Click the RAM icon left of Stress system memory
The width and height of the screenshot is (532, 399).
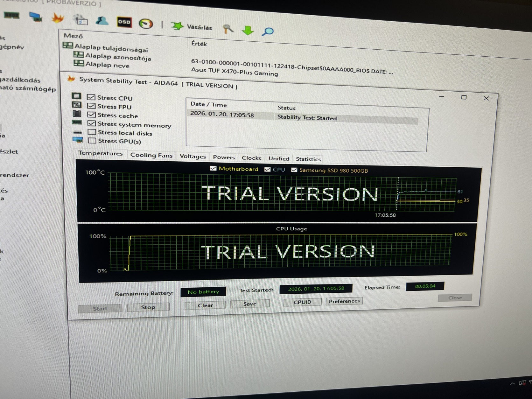coord(77,122)
